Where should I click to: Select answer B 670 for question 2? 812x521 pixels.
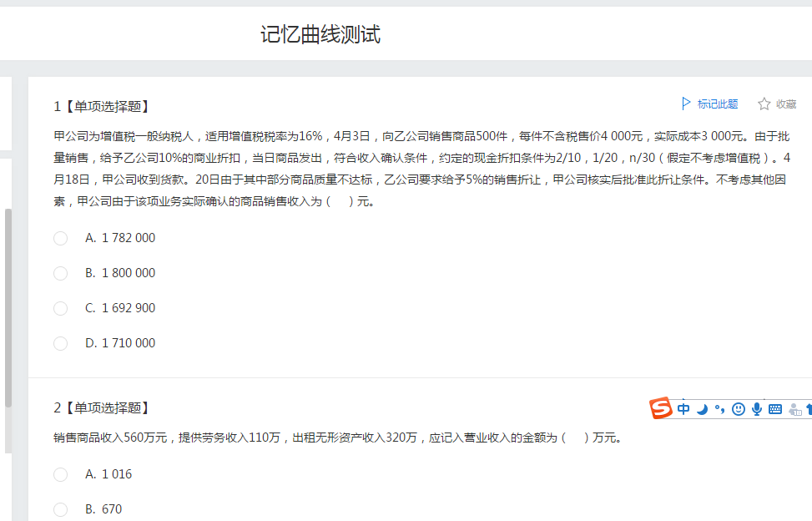point(60,509)
